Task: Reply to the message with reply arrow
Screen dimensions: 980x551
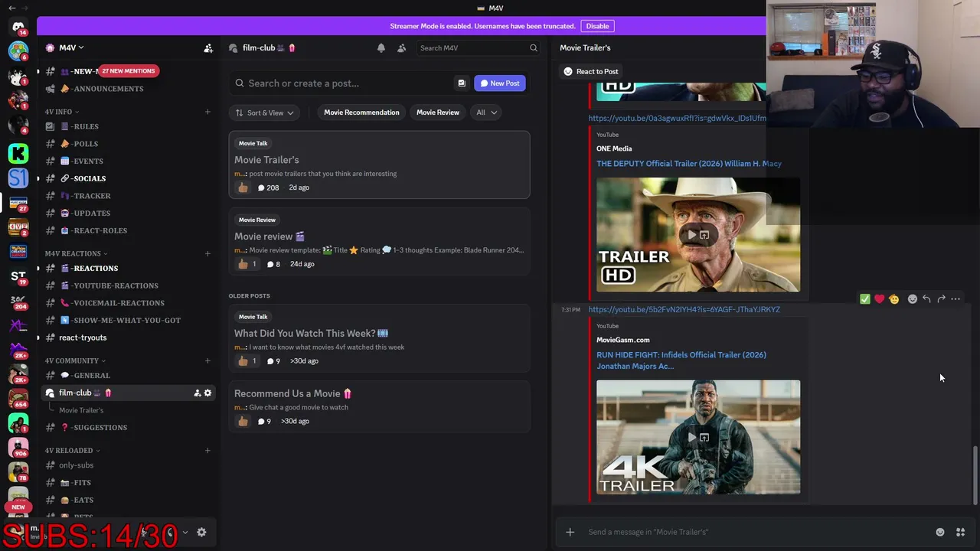Action: tap(926, 299)
